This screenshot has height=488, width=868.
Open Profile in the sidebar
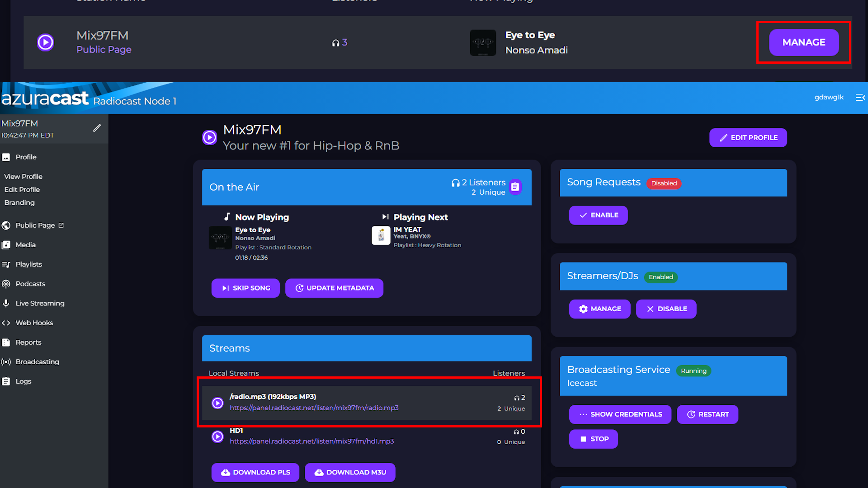pyautogui.click(x=26, y=157)
